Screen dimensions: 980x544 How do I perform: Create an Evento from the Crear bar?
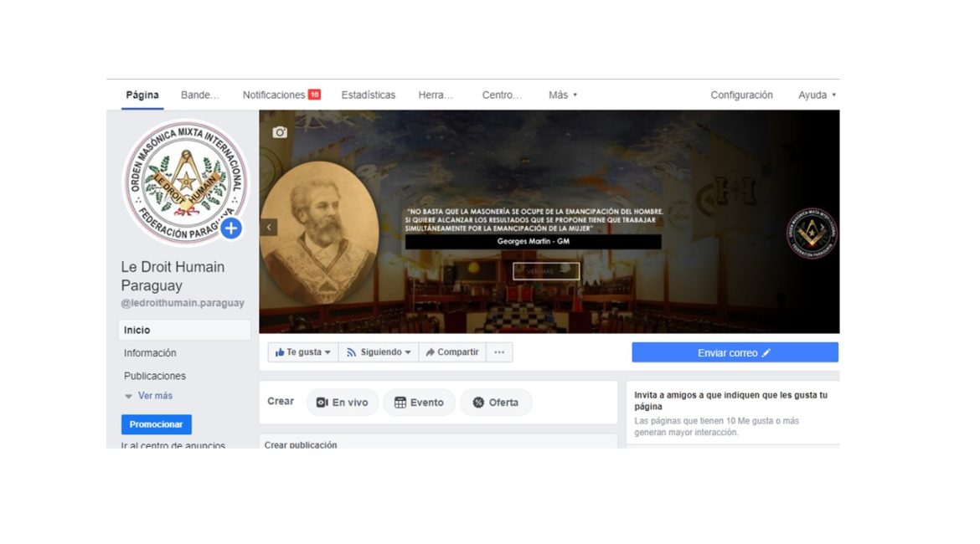point(420,403)
